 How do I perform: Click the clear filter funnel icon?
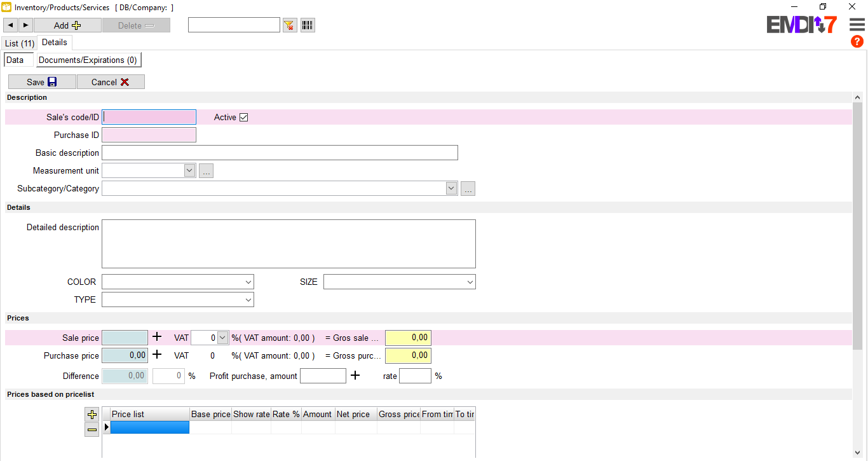(x=290, y=25)
